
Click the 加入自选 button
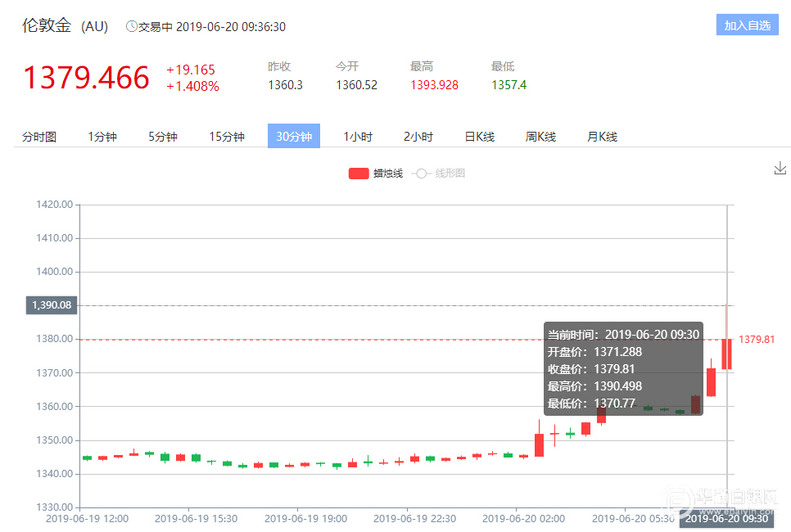(x=747, y=25)
